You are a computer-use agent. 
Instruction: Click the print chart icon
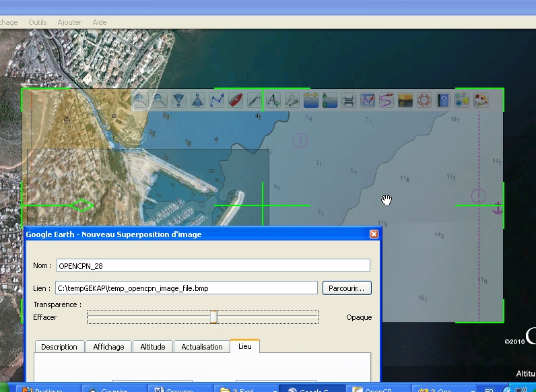pos(349,100)
